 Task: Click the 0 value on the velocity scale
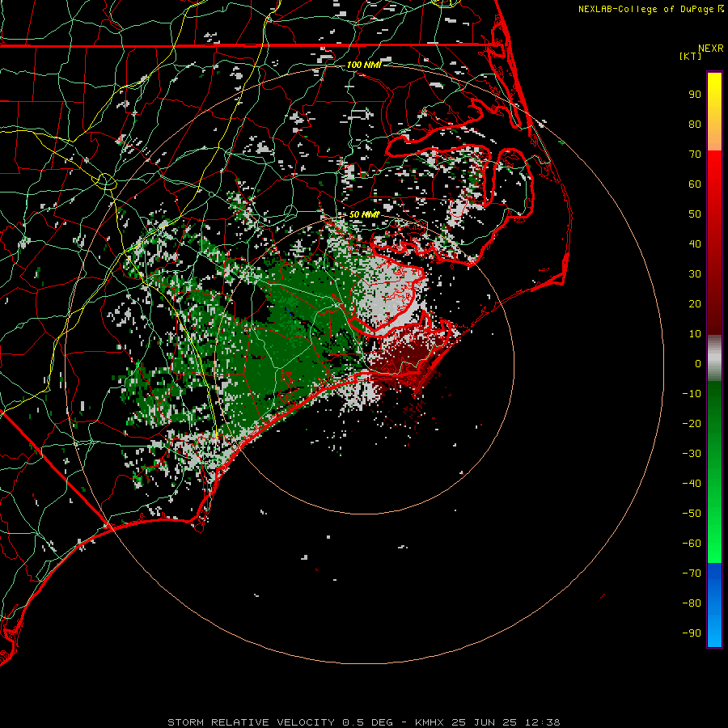698,364
